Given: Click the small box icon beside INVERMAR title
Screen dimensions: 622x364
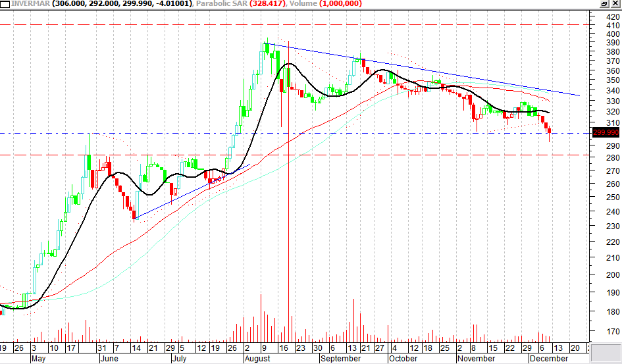Looking at the screenshot, I should 5,4.
